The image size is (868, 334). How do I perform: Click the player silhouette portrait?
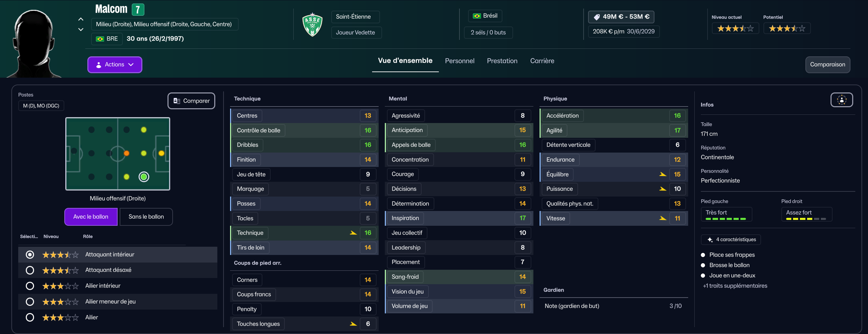[33, 43]
